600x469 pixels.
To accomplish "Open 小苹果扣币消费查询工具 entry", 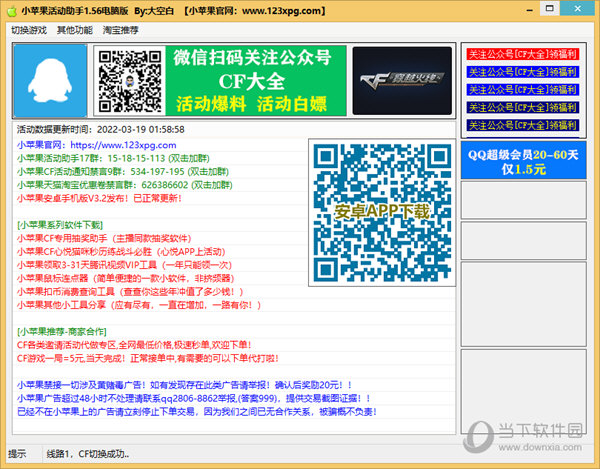I will [130, 292].
